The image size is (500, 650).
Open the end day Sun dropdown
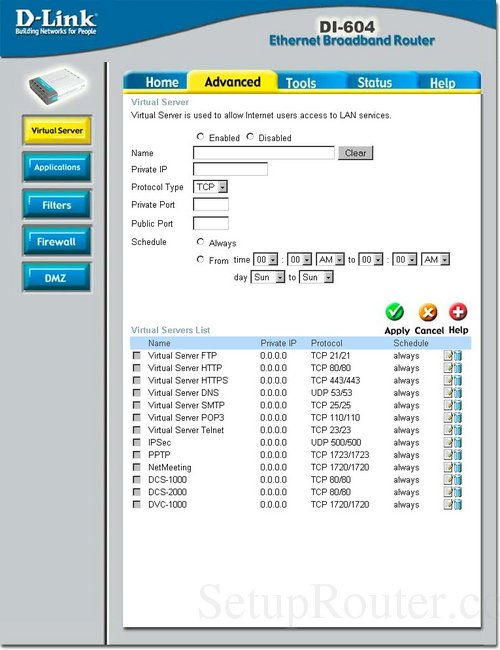tap(316, 277)
